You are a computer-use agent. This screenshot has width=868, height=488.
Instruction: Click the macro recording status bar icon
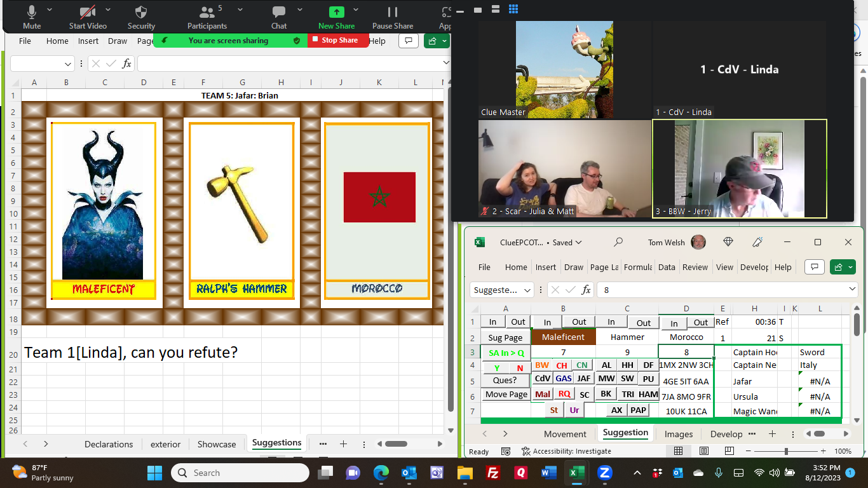[506, 451]
